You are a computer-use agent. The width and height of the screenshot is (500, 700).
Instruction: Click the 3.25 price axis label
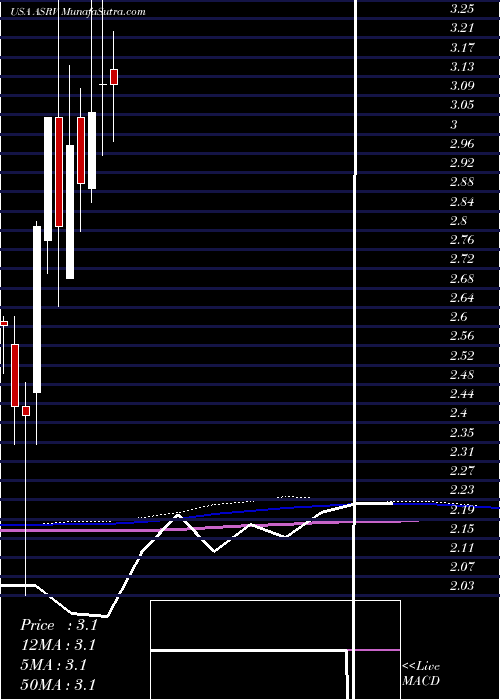pyautogui.click(x=461, y=9)
